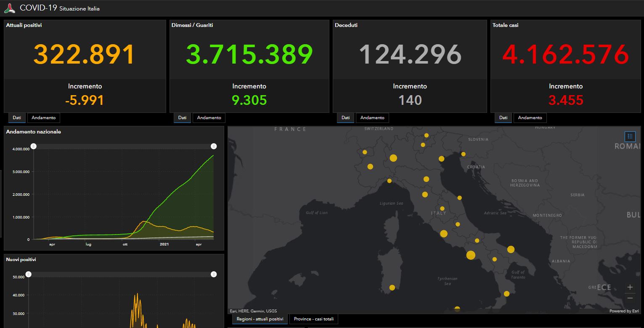644x328 pixels.
Task: Click left range handle of Andamento nazionale chart
Action: pos(34,146)
